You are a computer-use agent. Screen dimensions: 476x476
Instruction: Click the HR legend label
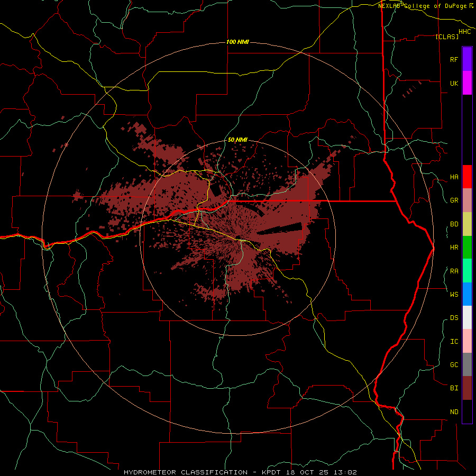[454, 248]
